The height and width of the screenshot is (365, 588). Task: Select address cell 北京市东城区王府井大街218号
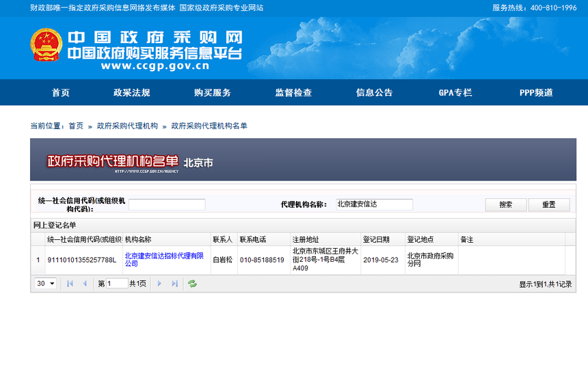[x=325, y=259]
